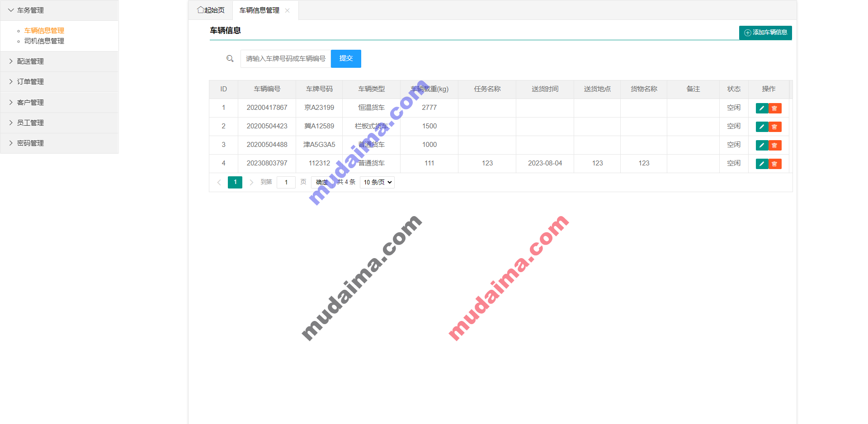Click the 送货地点 column header
The width and height of the screenshot is (868, 424).
click(597, 89)
